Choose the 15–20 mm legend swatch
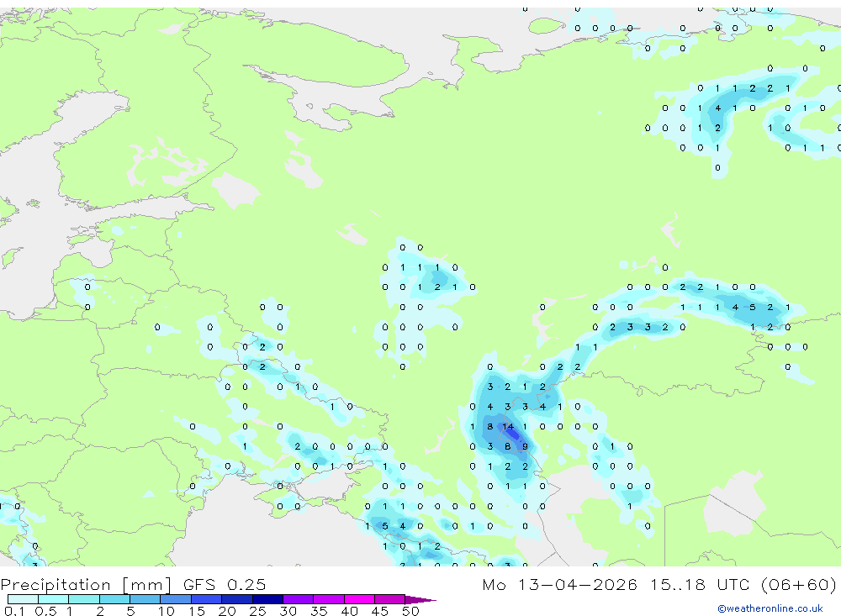 207,599
